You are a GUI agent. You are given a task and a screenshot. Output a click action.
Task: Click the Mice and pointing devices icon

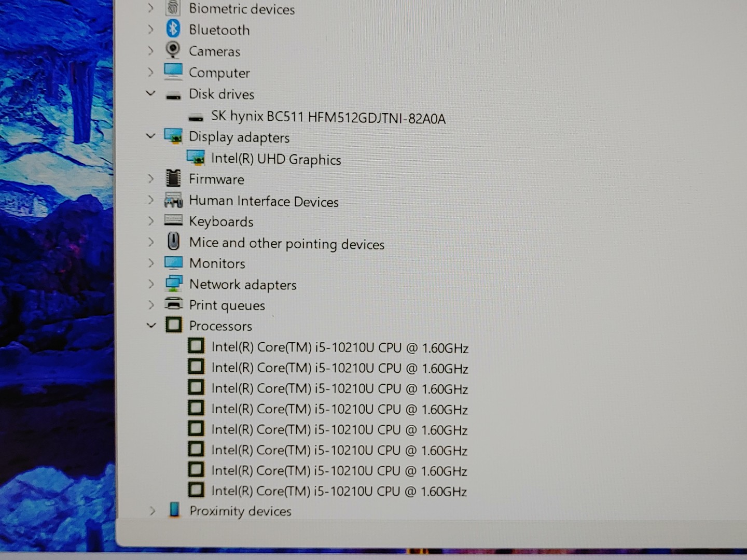point(173,242)
